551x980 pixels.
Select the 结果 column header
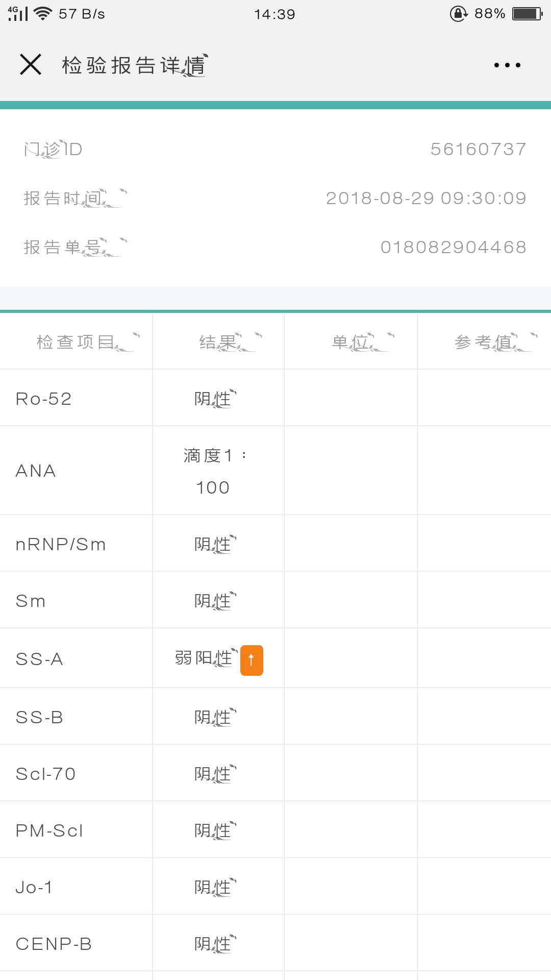(x=218, y=342)
